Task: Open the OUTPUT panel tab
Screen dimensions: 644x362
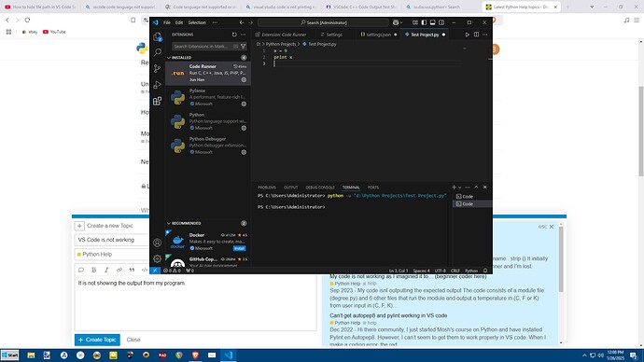Action: (291, 188)
